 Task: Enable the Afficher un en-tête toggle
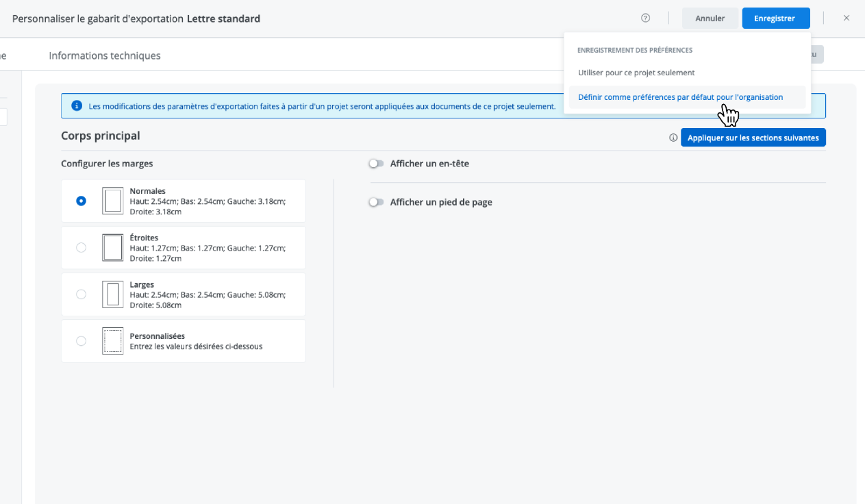(376, 164)
